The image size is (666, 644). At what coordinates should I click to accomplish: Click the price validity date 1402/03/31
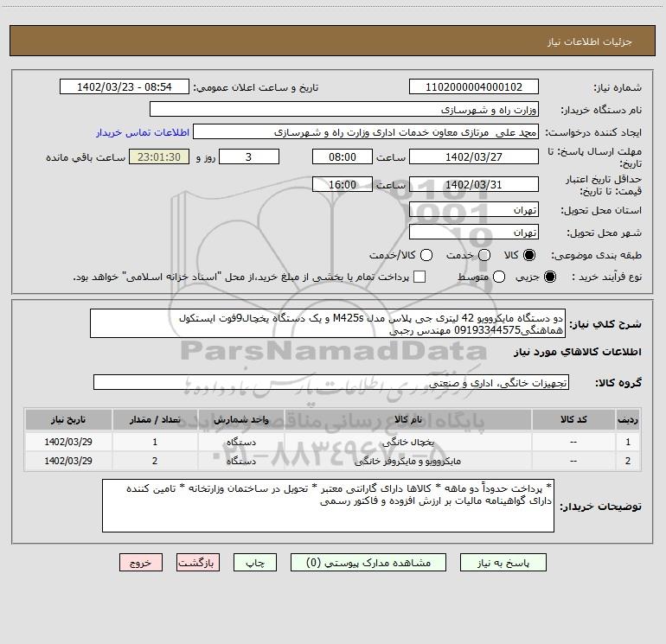tap(474, 184)
